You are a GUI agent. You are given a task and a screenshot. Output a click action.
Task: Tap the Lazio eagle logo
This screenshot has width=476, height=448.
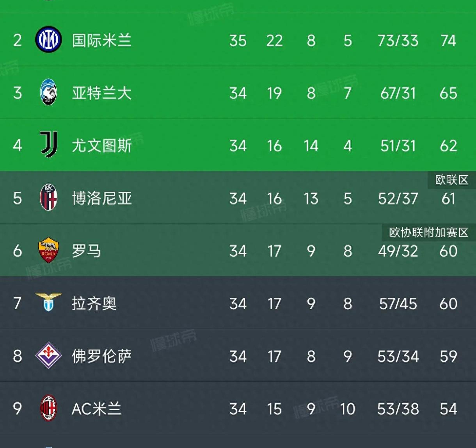48,302
